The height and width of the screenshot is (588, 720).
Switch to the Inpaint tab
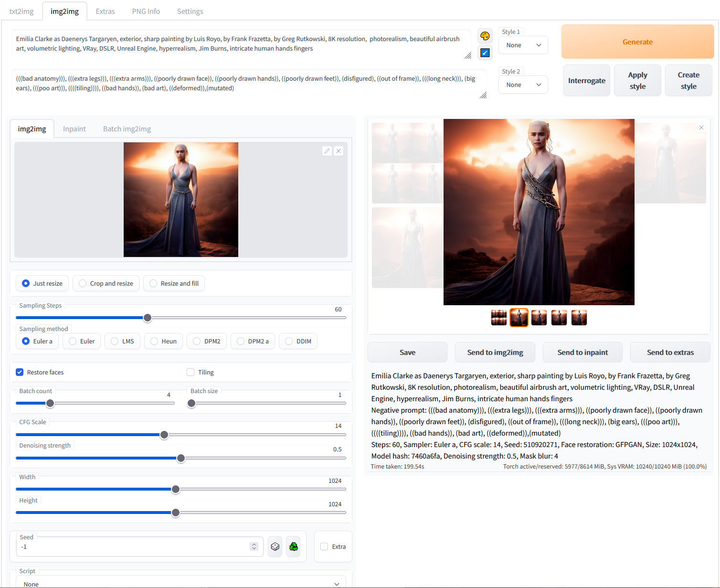pyautogui.click(x=74, y=129)
